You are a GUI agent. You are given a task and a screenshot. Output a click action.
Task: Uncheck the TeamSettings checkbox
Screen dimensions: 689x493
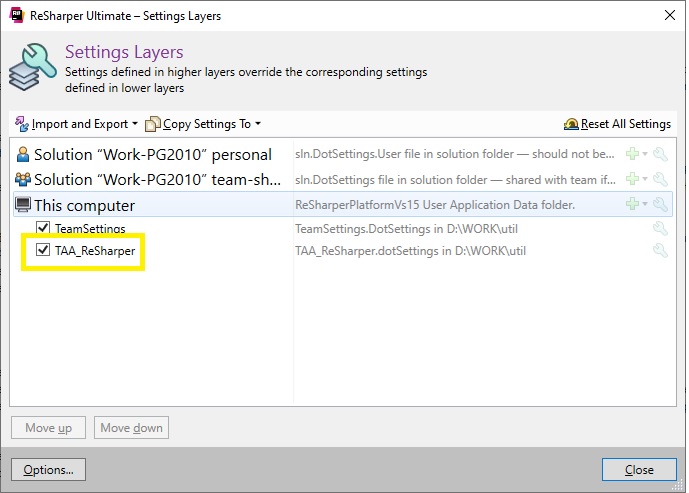(43, 228)
